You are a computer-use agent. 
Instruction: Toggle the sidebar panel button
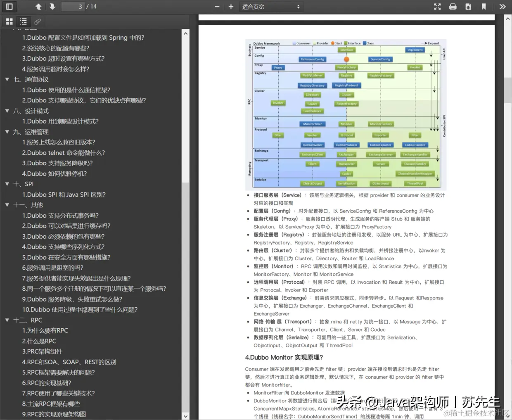click(9, 7)
